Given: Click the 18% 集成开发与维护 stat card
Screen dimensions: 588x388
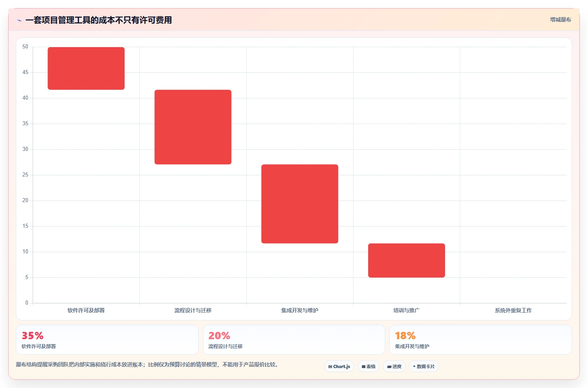Looking at the screenshot, I should pos(480,340).
